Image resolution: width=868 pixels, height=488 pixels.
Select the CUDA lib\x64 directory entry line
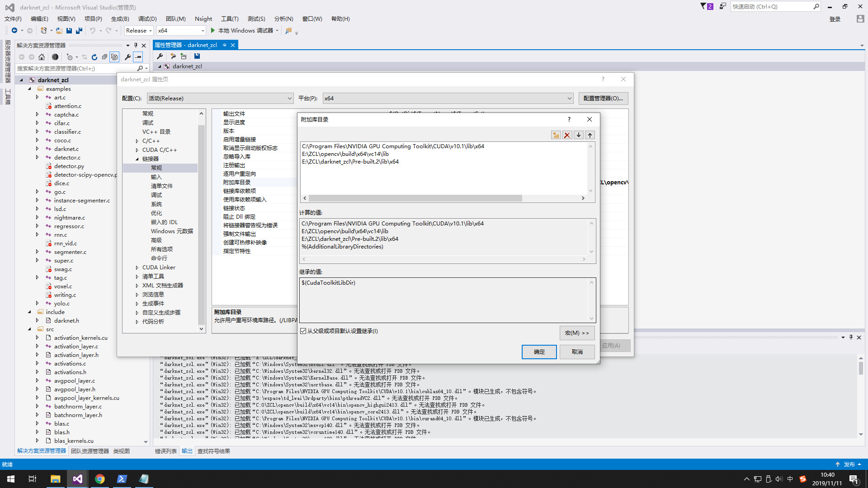click(393, 146)
